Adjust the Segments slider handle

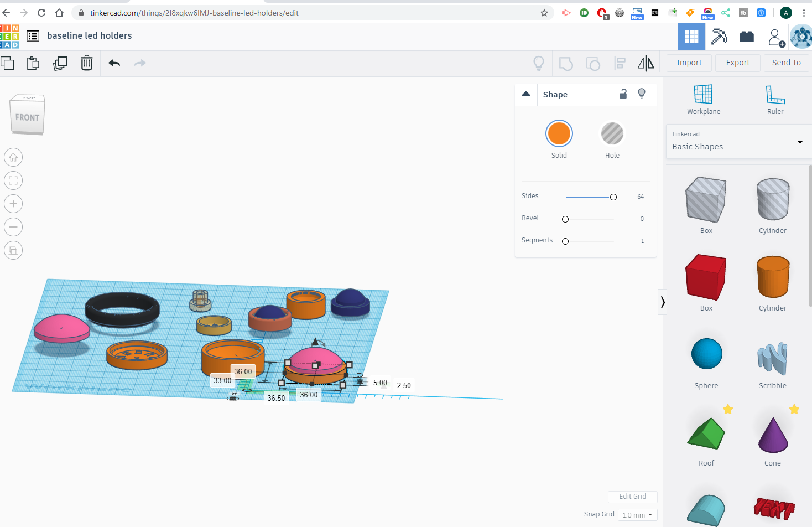[x=565, y=241]
